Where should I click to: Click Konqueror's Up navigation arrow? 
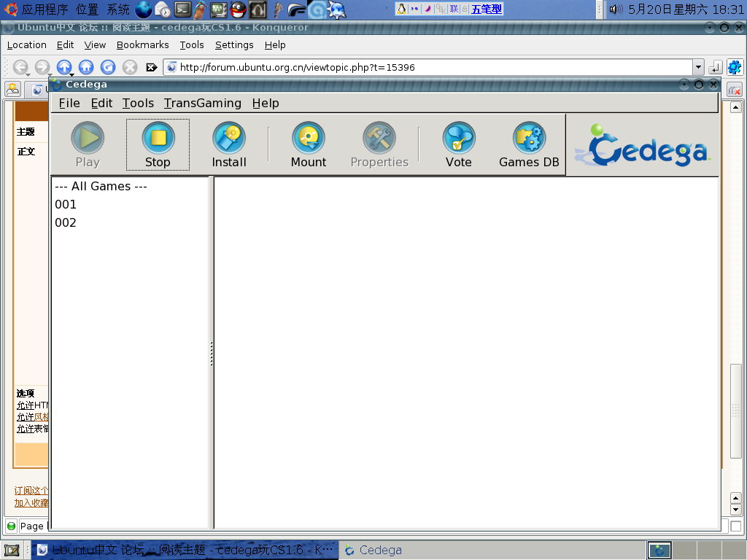click(64, 67)
